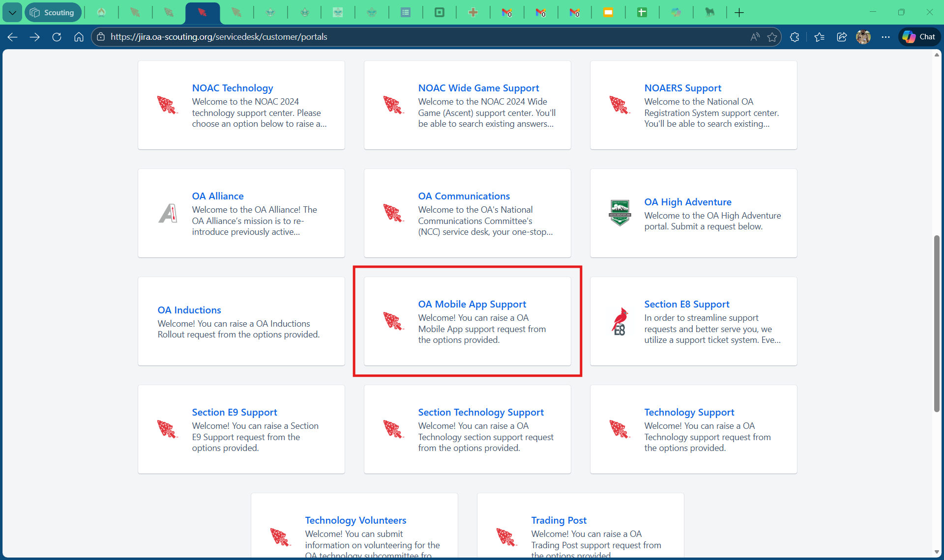Go to browser home page icon
The height and width of the screenshot is (560, 944).
coord(79,37)
